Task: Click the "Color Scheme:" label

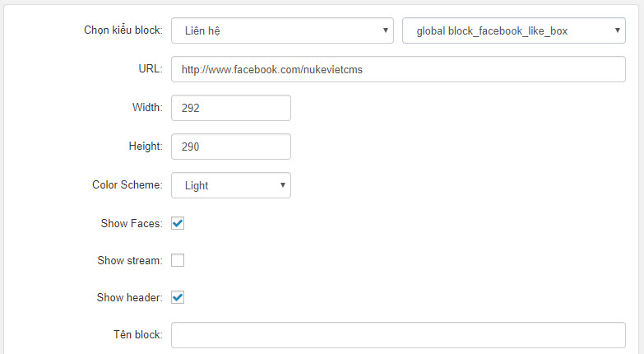Action: click(x=127, y=184)
